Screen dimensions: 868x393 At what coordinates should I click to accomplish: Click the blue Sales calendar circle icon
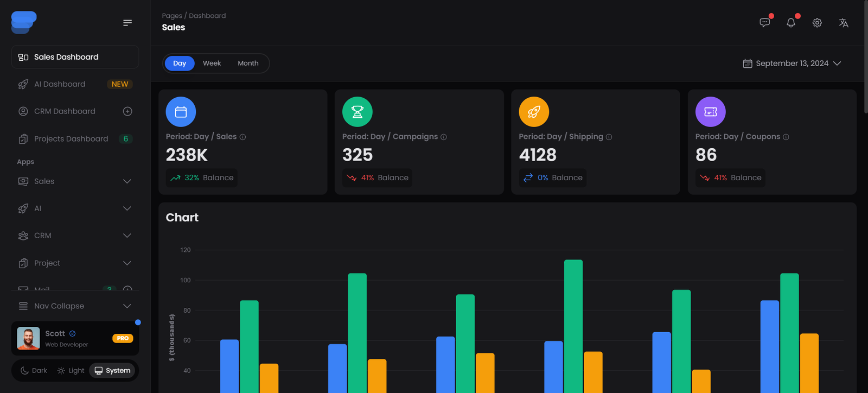(181, 112)
